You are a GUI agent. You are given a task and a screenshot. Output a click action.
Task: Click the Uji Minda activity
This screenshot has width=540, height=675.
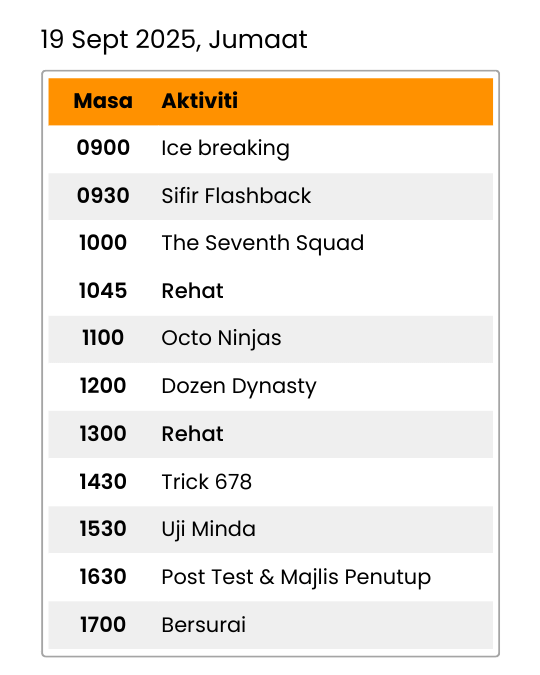point(208,529)
